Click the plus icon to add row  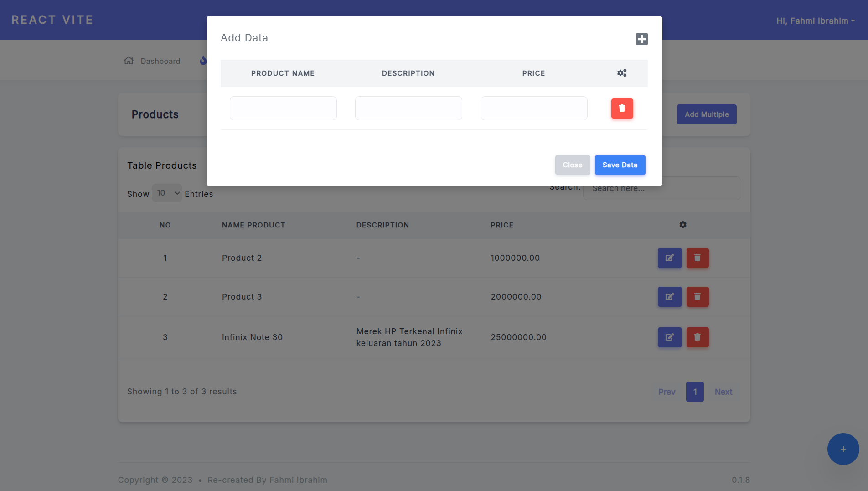point(641,39)
